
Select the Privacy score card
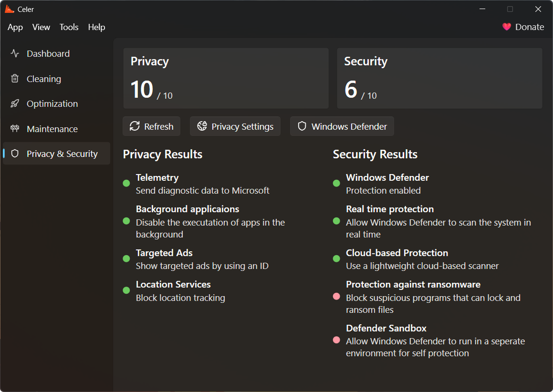[x=226, y=78]
